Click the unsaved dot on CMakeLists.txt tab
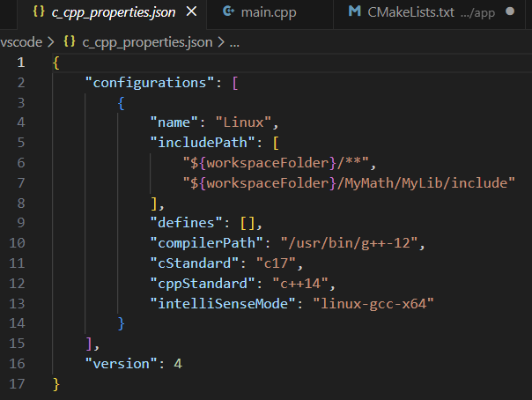532x400 pixels. tap(510, 11)
